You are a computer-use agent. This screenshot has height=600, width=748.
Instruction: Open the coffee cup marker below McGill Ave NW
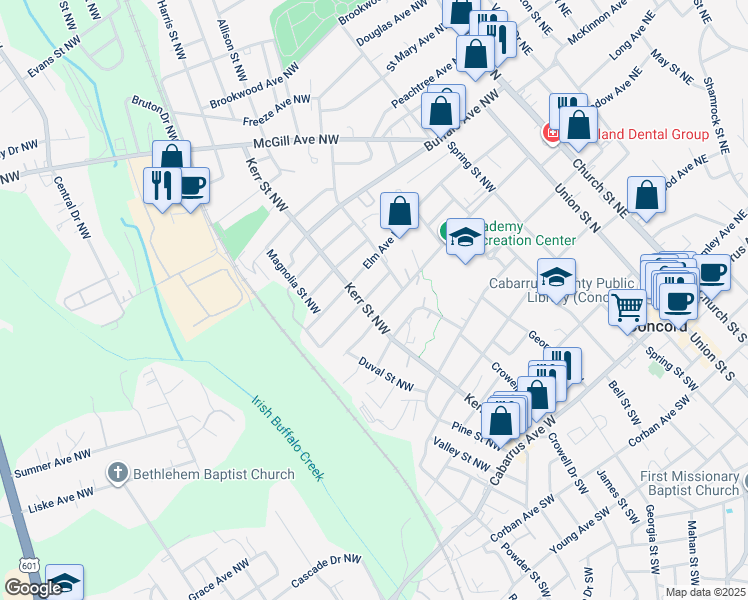pyautogui.click(x=193, y=186)
